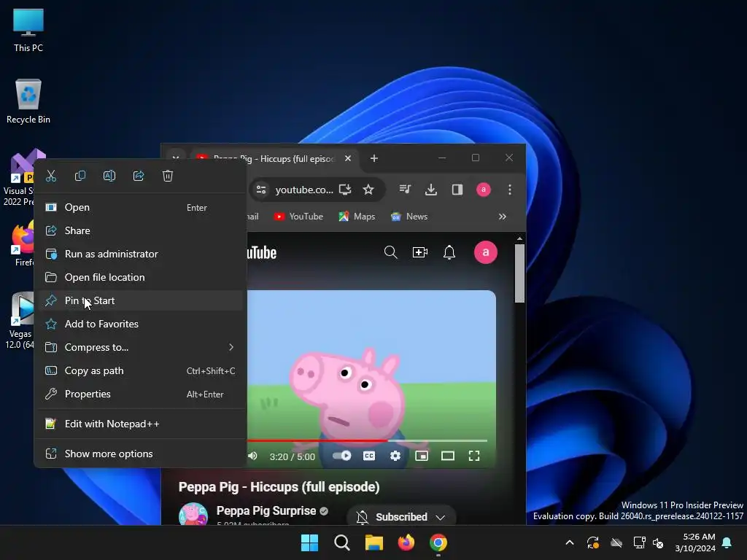Click the Rename icon in context menu

(109, 176)
